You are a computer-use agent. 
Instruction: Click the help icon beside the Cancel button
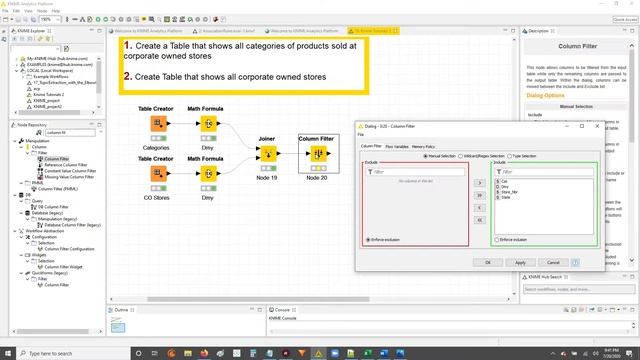pos(576,262)
